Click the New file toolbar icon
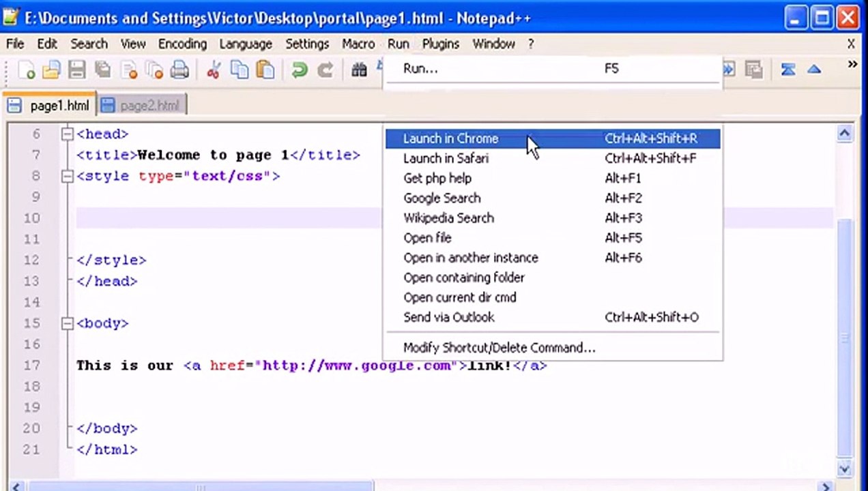Viewport: 868px width, 491px height. (27, 70)
